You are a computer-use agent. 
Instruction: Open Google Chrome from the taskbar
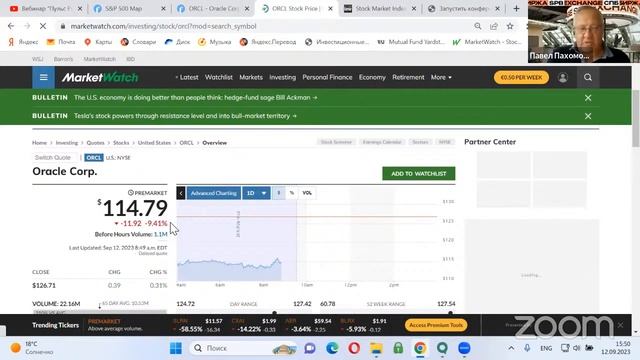(x=420, y=348)
